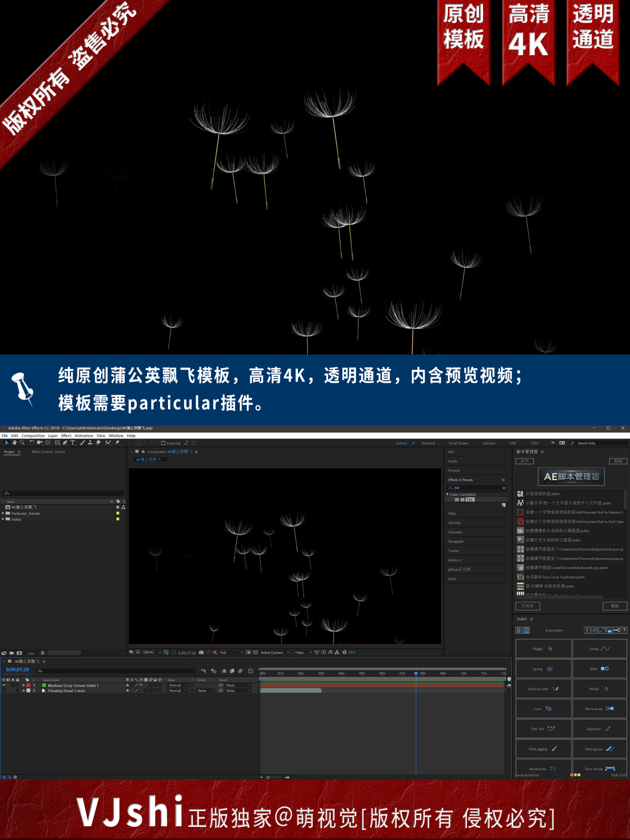This screenshot has width=630, height=840.
Task: Select the Unified Camera tool
Action: click(x=40, y=443)
